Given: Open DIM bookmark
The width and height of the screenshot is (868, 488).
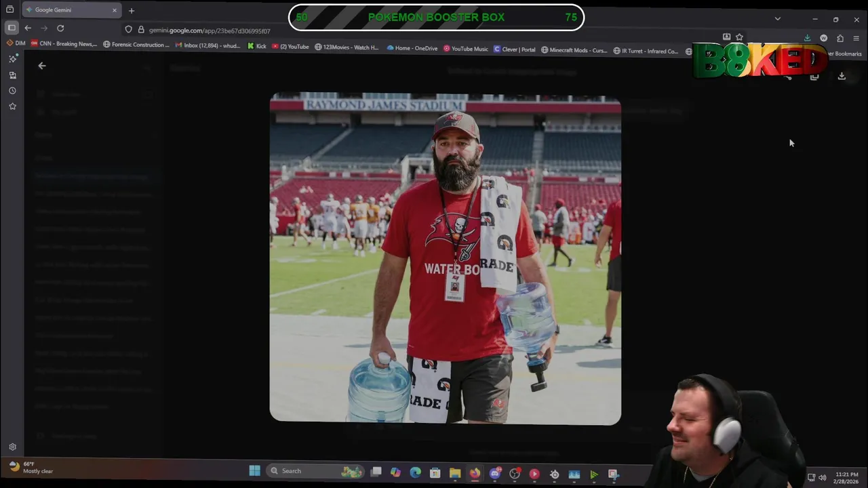Looking at the screenshot, I should (x=16, y=43).
